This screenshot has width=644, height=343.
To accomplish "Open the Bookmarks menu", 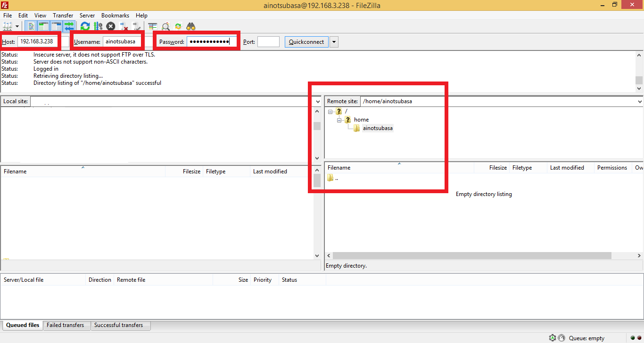I will [x=115, y=16].
